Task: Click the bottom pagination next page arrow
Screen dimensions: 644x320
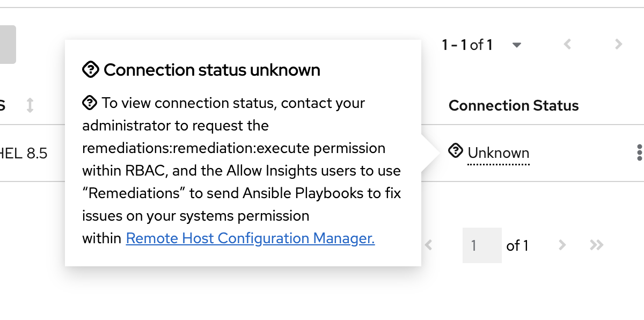Action: [x=562, y=245]
